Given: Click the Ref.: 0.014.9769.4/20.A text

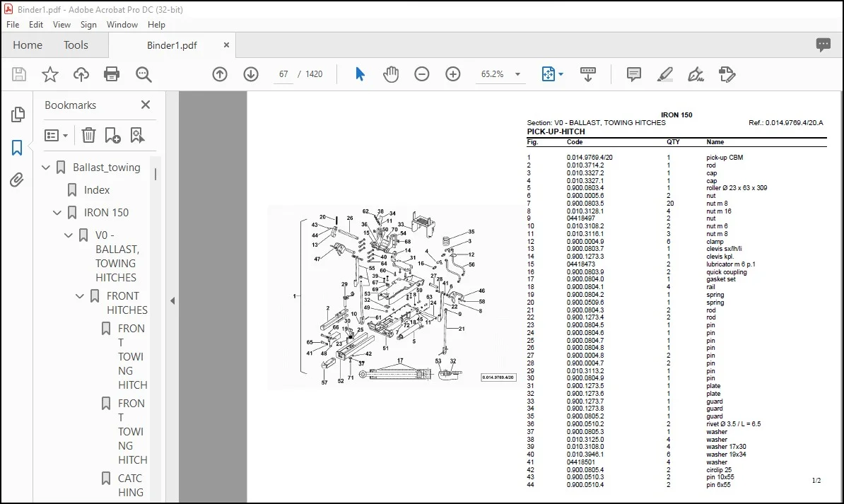Looking at the screenshot, I should pos(786,123).
